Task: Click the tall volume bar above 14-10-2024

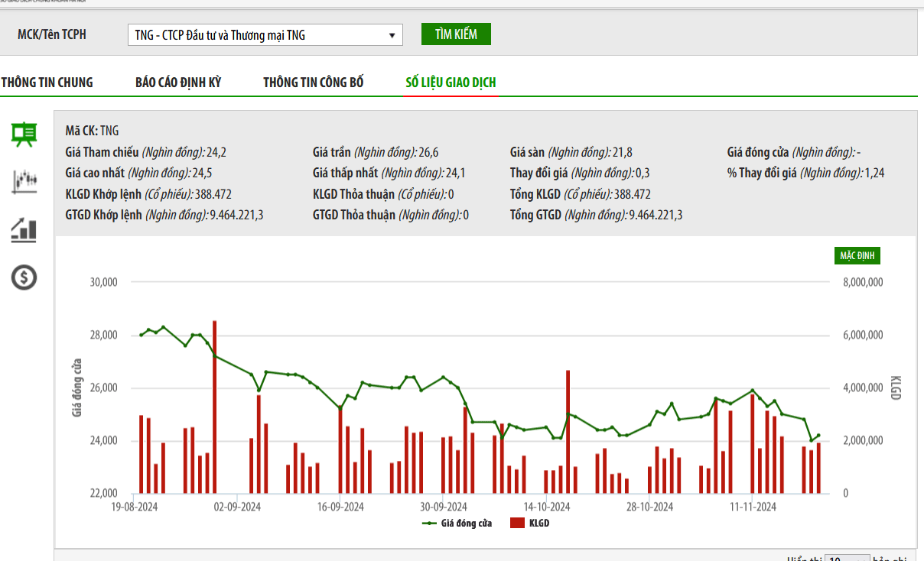Action: pos(568,431)
